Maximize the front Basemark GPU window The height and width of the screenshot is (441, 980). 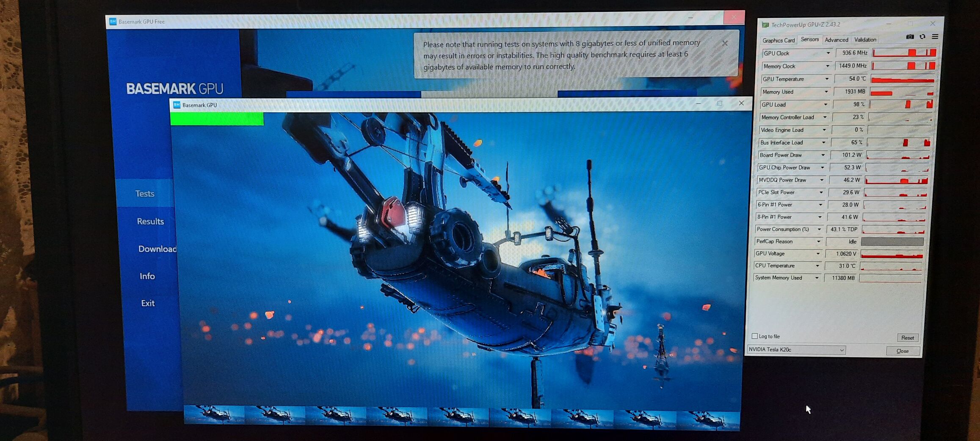point(720,103)
